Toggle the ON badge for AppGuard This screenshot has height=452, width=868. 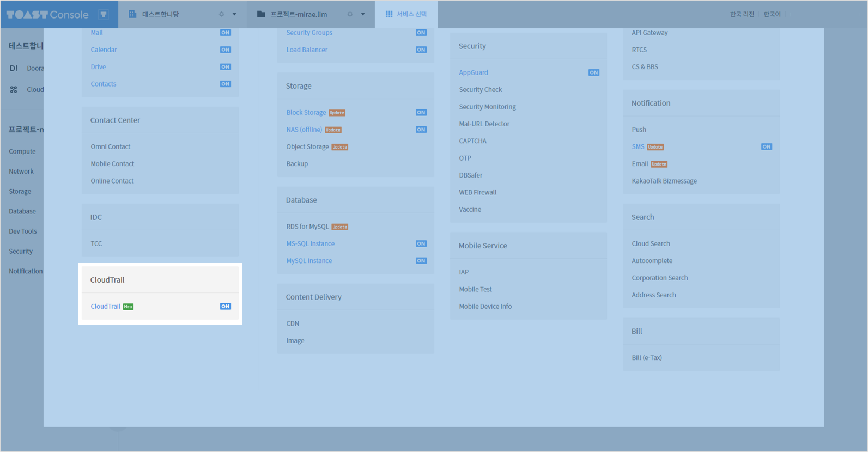point(594,72)
